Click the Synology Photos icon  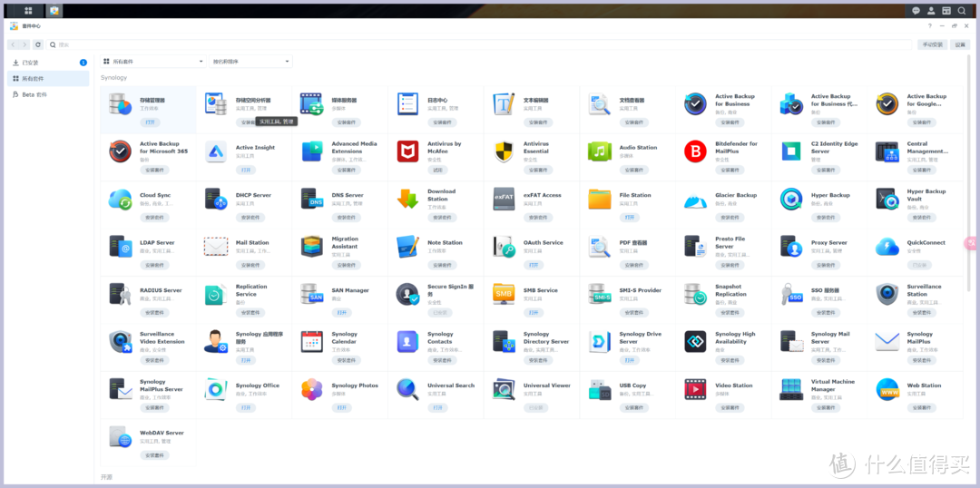click(312, 388)
